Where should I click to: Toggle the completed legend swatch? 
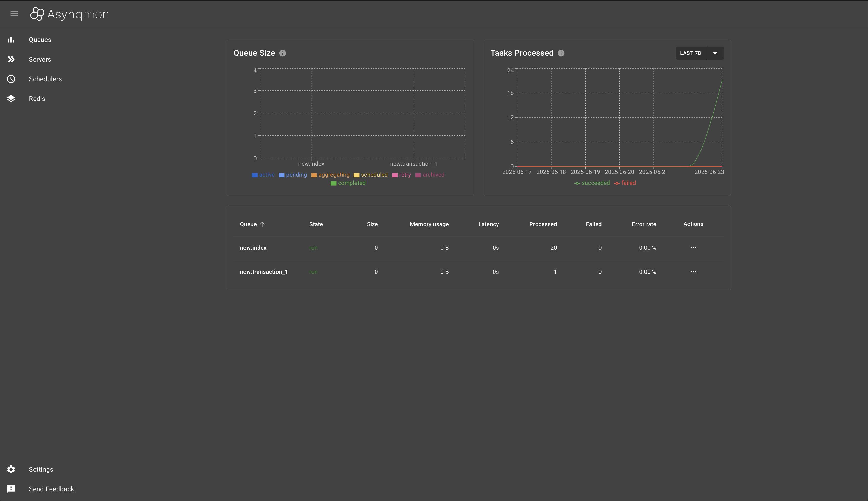[x=333, y=184]
